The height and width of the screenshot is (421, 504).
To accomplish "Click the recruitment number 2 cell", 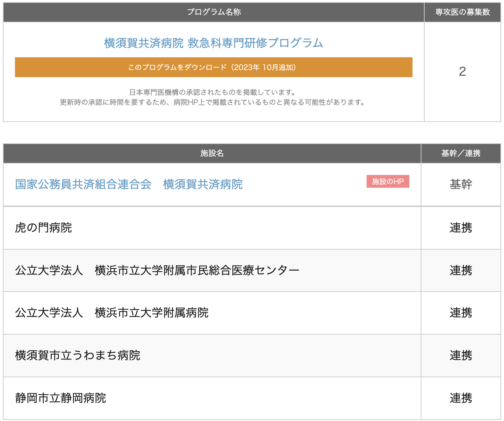I will point(463,72).
